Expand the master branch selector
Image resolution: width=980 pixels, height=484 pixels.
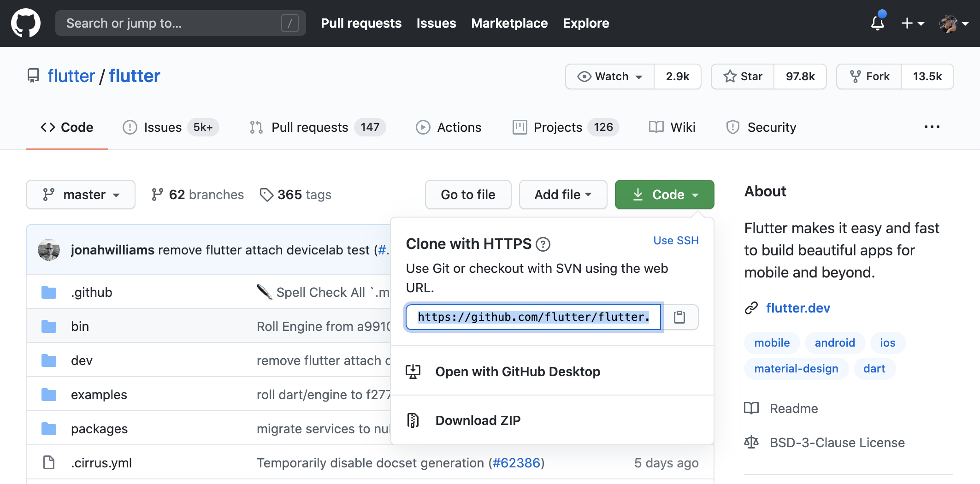81,195
